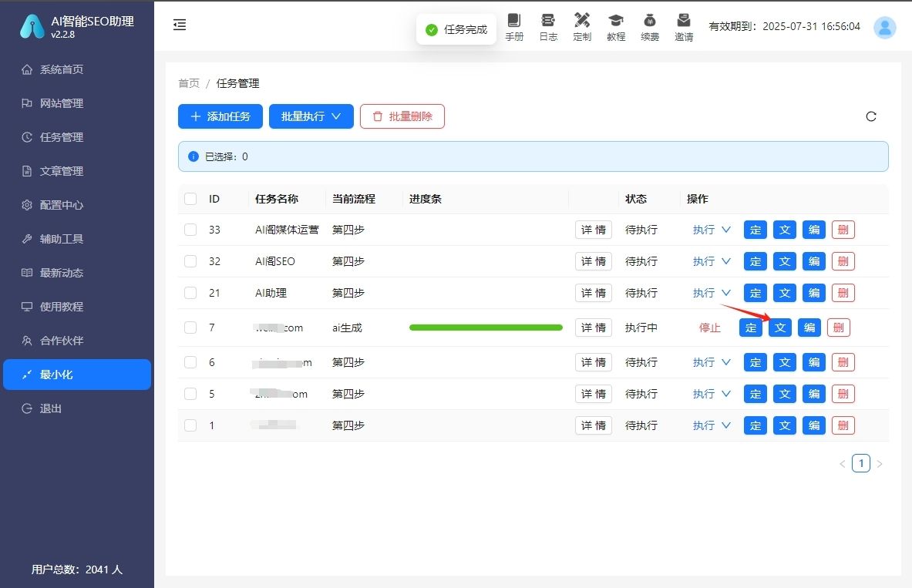Open the 教程 tutorial icon

[x=616, y=27]
